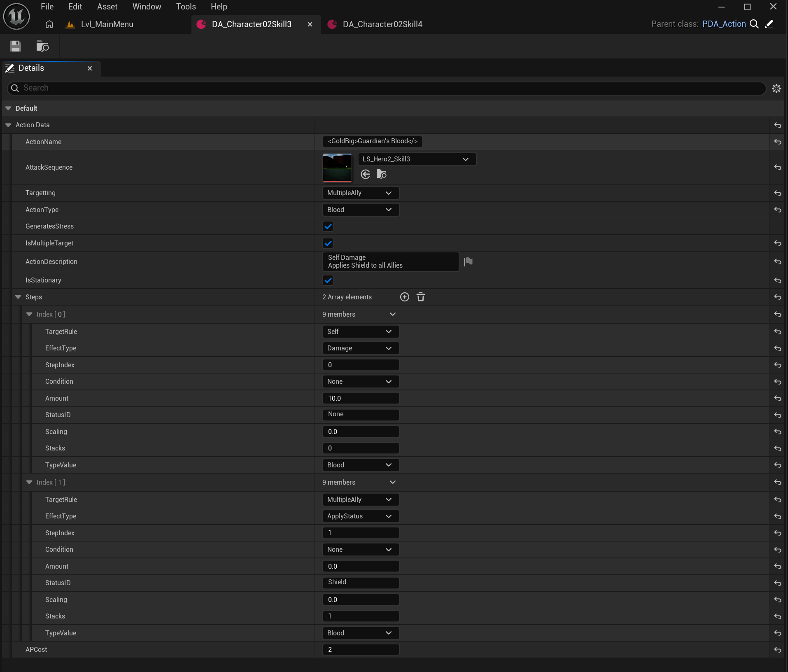Click the Unreal Engine logo icon
This screenshot has width=788, height=672.
(16, 16)
